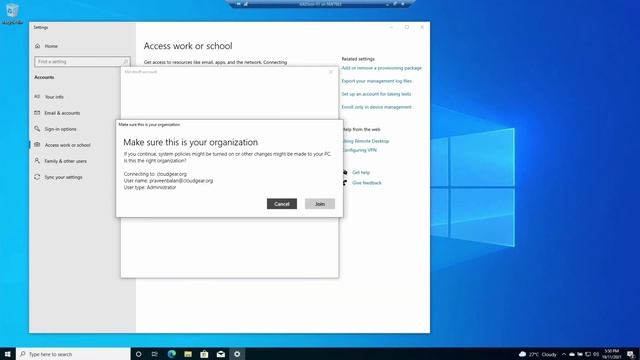Open Task View from the taskbar

(x=155, y=354)
